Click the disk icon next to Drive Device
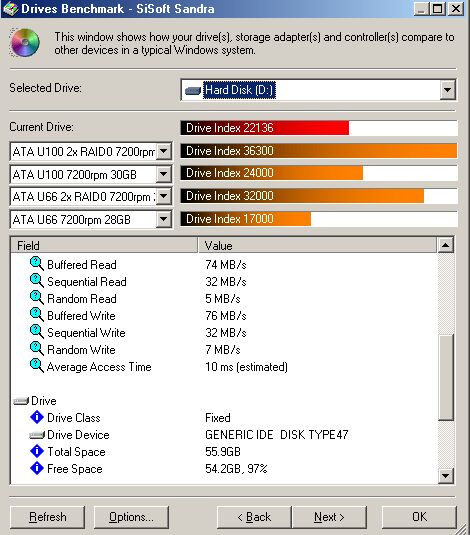The height and width of the screenshot is (535, 470). tap(37, 435)
